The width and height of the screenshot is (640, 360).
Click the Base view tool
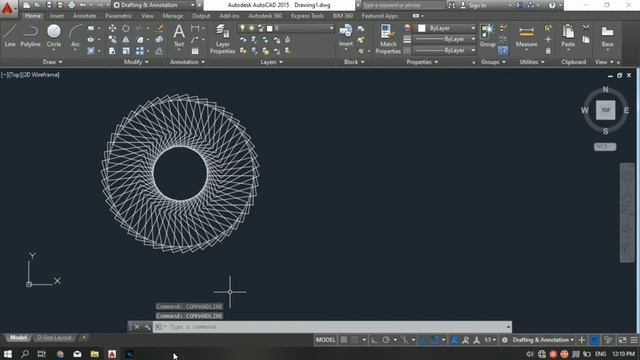click(607, 36)
